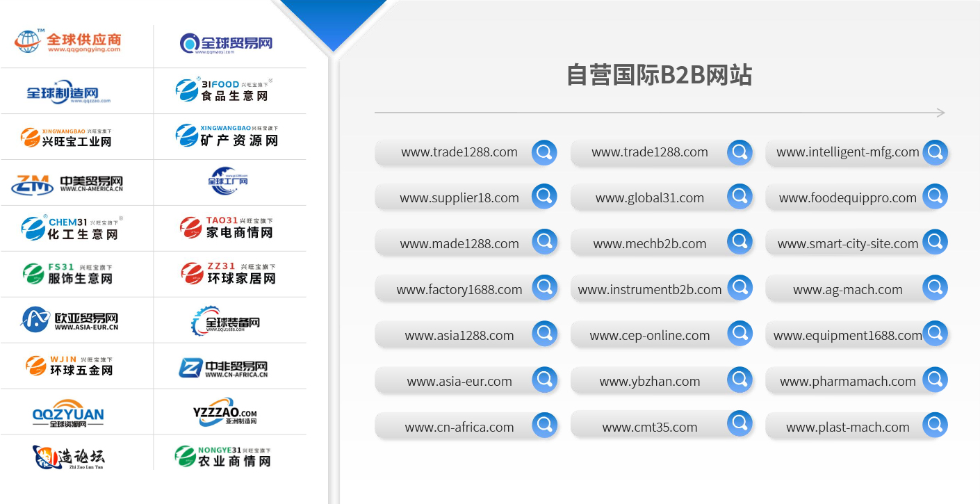The height and width of the screenshot is (504, 980).
Task: Click the search icon beside www.made1288.com
Action: tap(544, 243)
